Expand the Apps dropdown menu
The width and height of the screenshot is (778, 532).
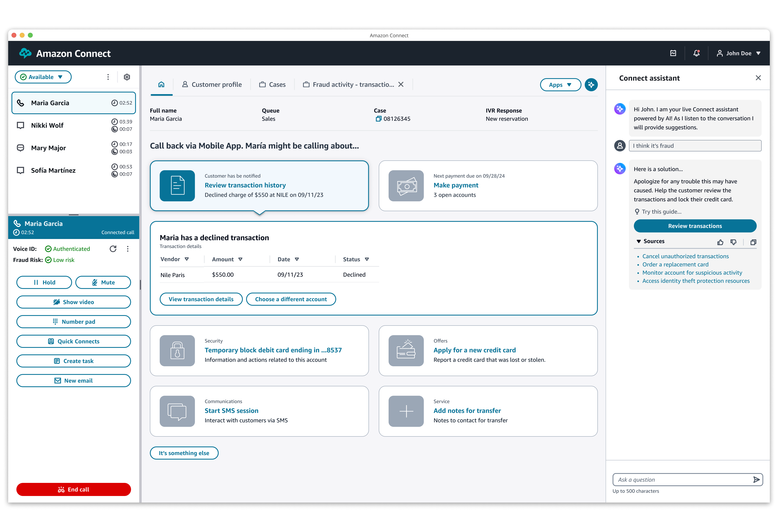(x=560, y=85)
